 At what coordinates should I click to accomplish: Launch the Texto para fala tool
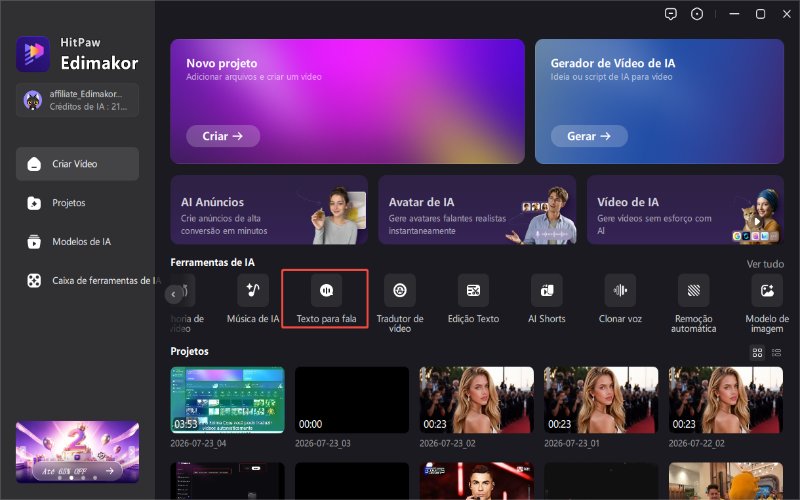(326, 300)
